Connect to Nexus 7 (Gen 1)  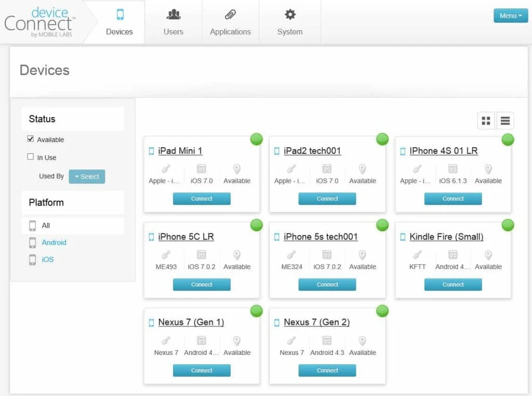pos(202,370)
